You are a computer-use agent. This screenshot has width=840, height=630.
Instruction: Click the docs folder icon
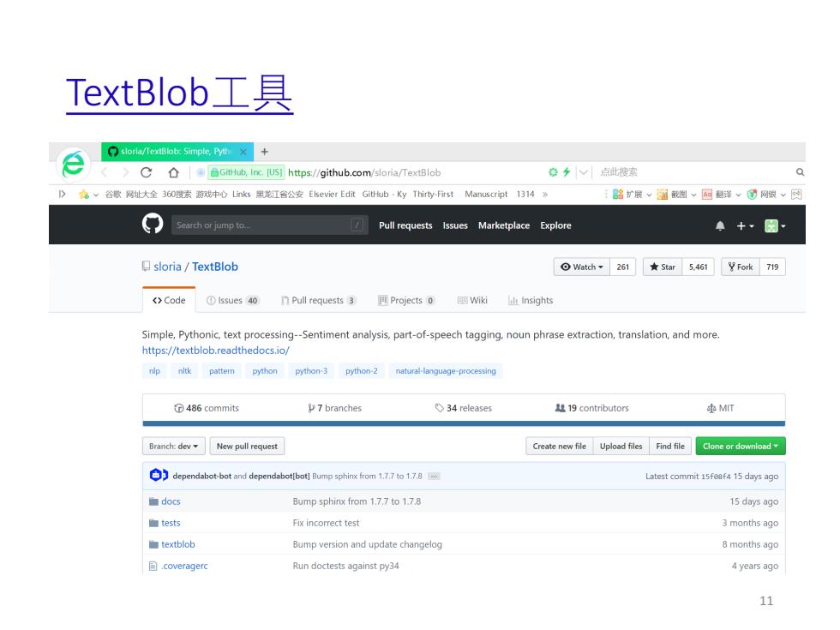coord(153,501)
